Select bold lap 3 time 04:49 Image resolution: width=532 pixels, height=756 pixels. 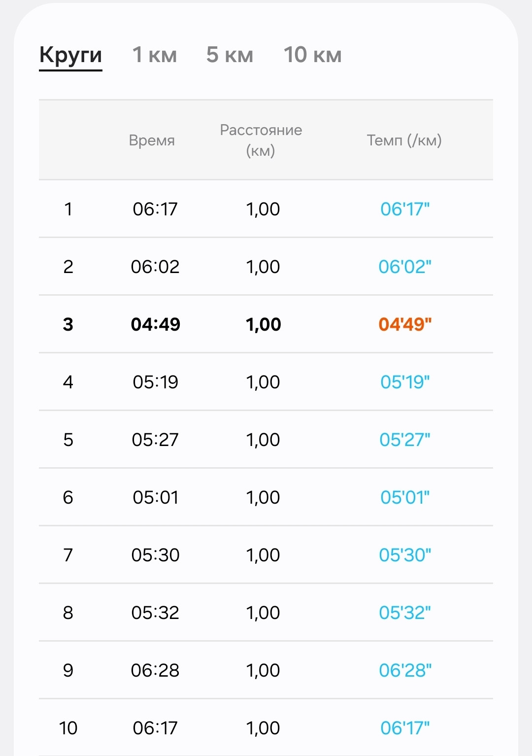pos(156,324)
